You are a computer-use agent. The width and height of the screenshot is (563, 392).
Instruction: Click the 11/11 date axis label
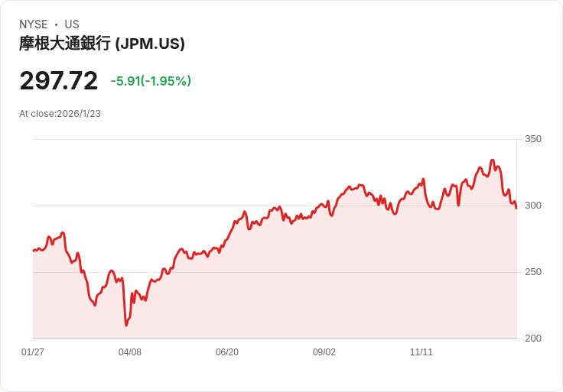coord(421,352)
